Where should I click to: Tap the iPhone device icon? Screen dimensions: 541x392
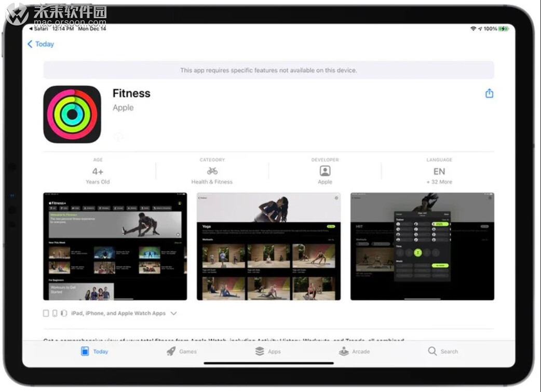(x=55, y=313)
